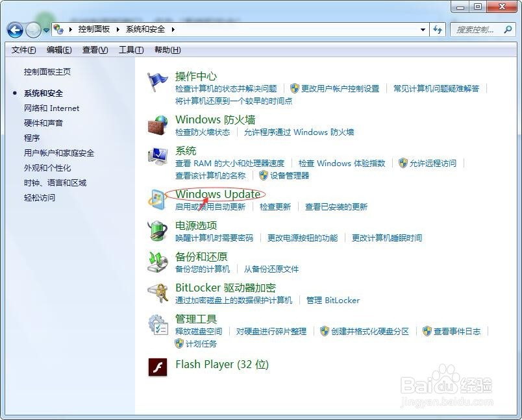
Task: Click 从备份还原文件 link
Action: pyautogui.click(x=271, y=269)
